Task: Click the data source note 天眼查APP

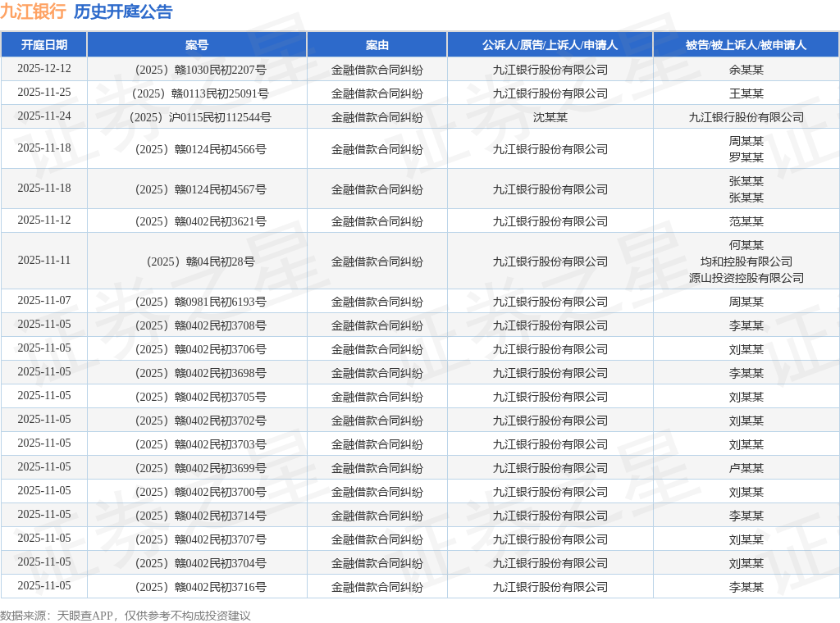Action: (x=84, y=616)
